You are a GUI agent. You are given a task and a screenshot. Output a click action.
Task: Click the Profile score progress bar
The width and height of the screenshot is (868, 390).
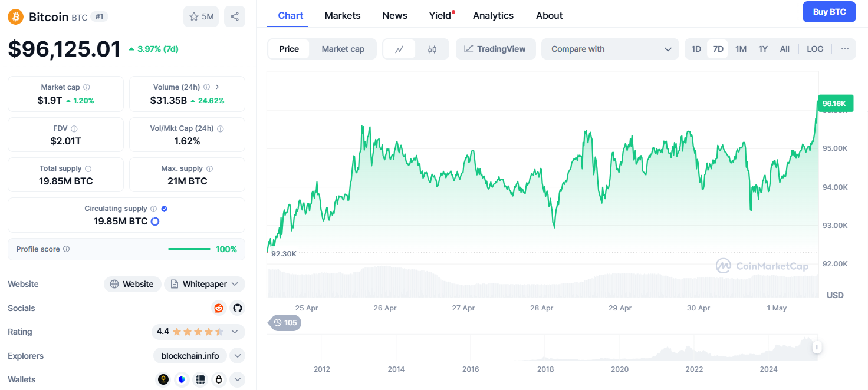[x=189, y=249]
